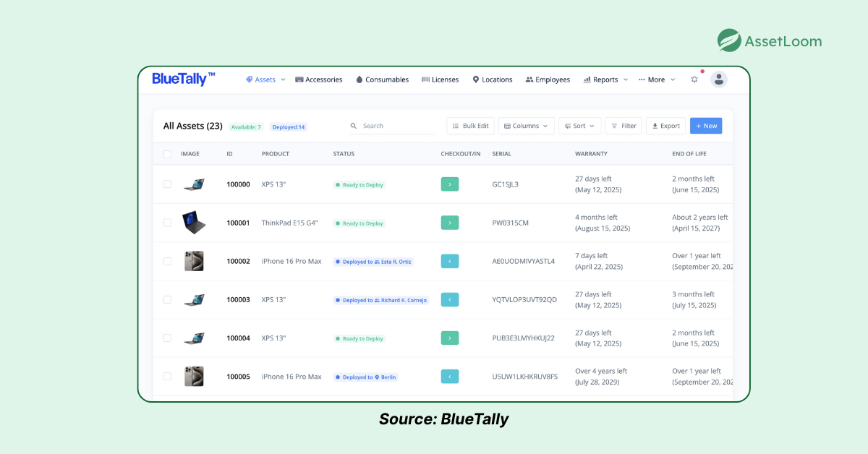Screen dimensions: 868x454
Task: Check in the deployed iPhone 16 Pro Max
Action: 450,261
